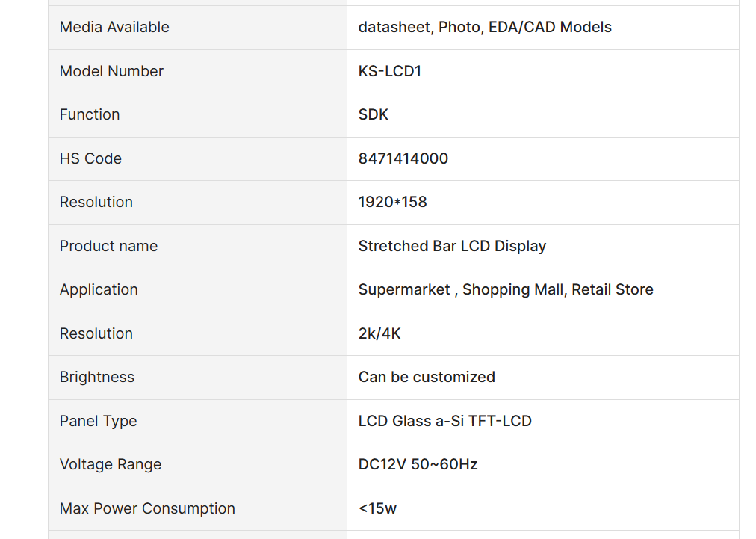The width and height of the screenshot is (756, 539).
Task: Select the LCD Glass a-Si TFT-LCD value
Action: click(x=445, y=422)
